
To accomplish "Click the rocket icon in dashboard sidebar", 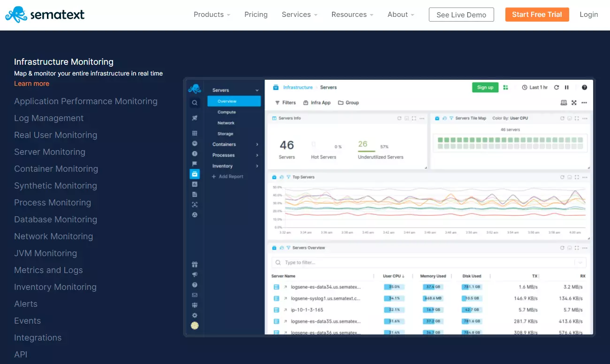I will click(x=195, y=118).
